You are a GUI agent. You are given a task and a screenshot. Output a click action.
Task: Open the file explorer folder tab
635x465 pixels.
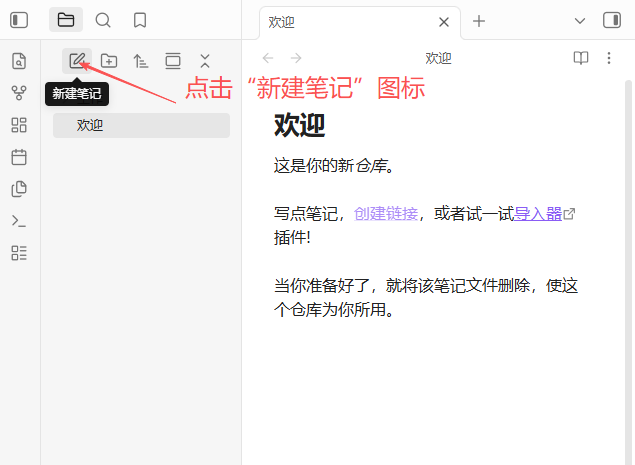point(66,20)
